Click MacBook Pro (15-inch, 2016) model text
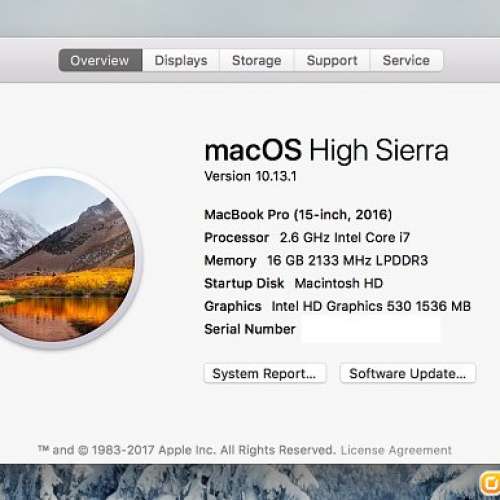The image size is (500, 500). [x=298, y=215]
